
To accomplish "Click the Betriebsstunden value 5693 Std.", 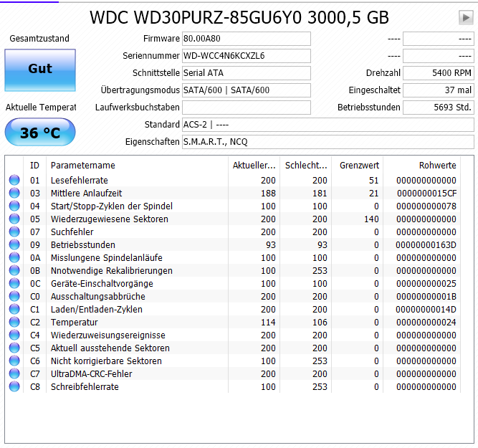I will [439, 108].
